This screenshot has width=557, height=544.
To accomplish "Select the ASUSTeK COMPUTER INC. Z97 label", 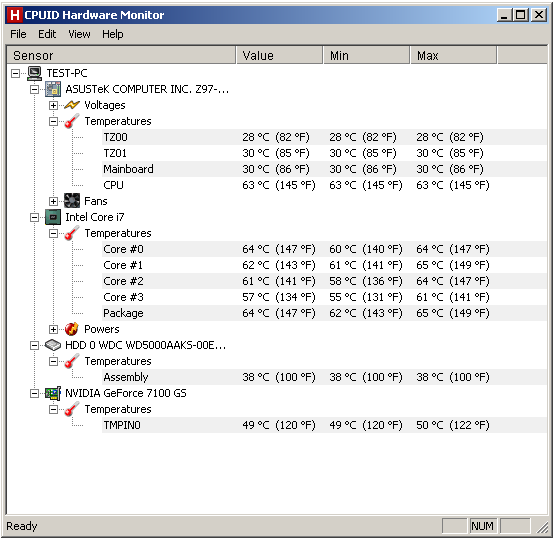I will point(147,89).
